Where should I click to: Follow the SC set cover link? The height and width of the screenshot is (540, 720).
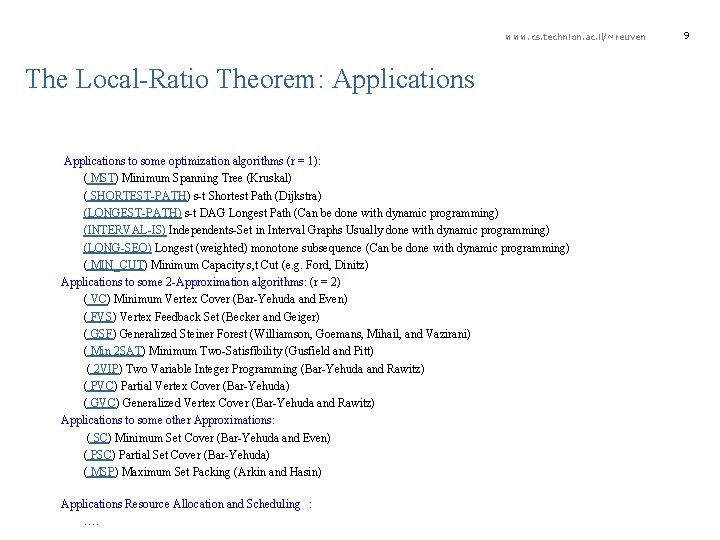[99, 438]
